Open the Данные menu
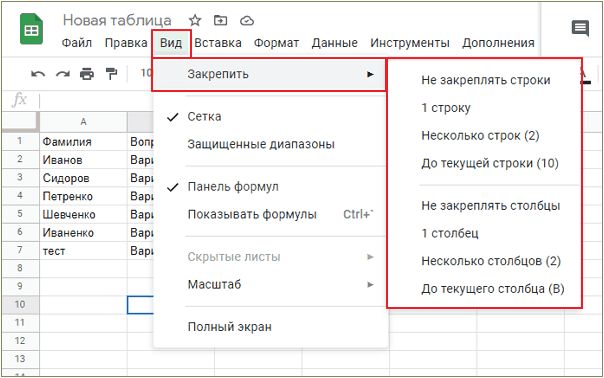 [334, 43]
